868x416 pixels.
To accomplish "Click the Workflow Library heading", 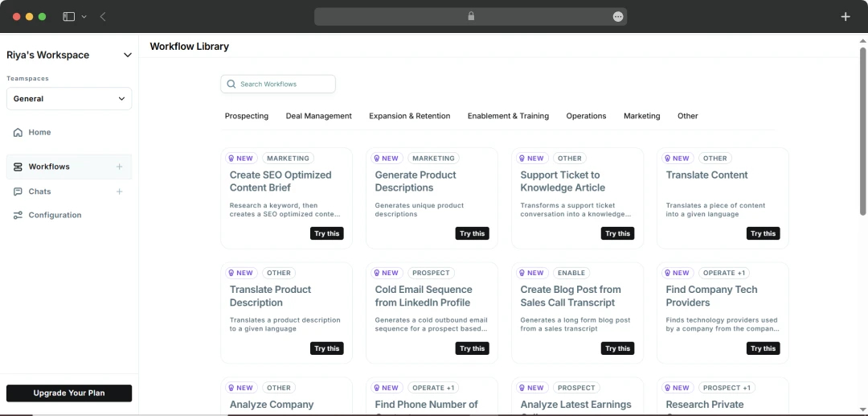I will tap(190, 47).
